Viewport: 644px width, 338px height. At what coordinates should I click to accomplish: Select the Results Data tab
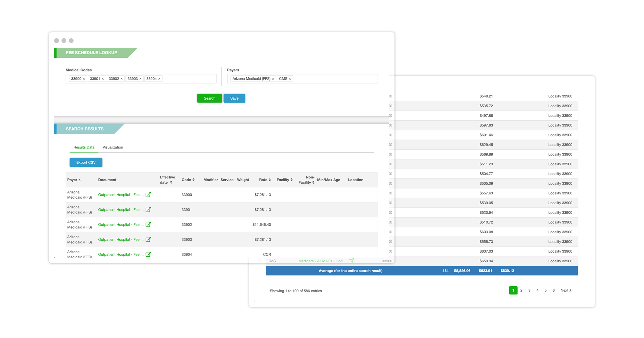(83, 147)
